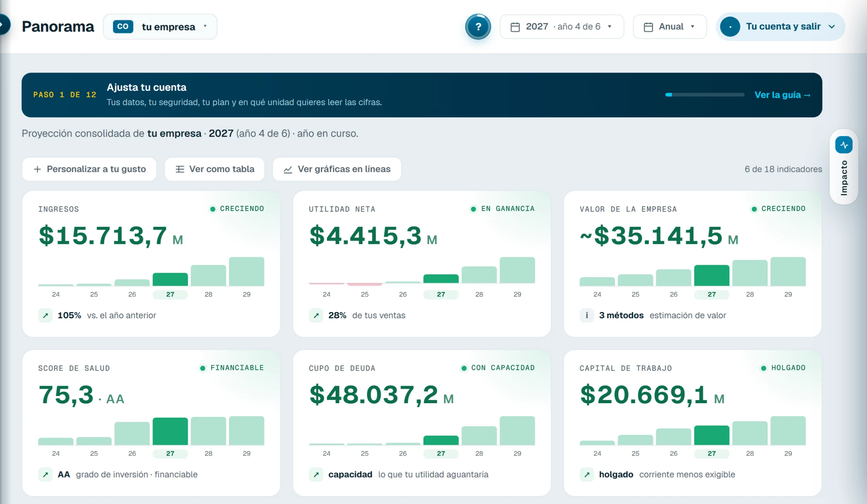867x504 pixels.
Task: Select year 29 bar in Utilidad Neta chart
Action: coord(517,270)
